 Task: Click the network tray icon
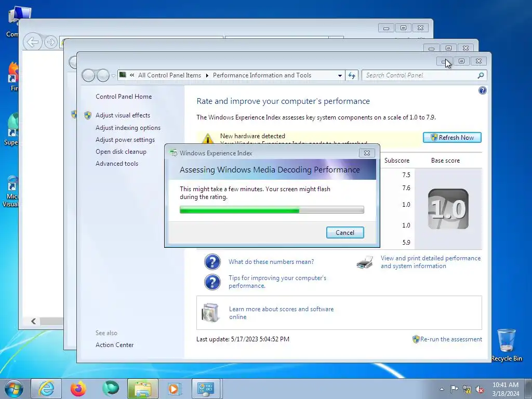click(x=467, y=389)
